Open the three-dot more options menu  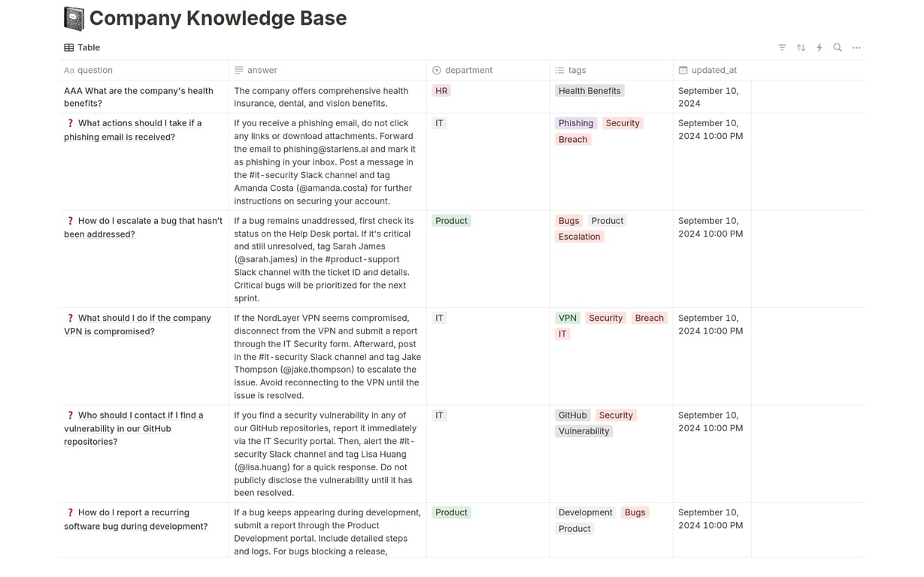coord(856,47)
